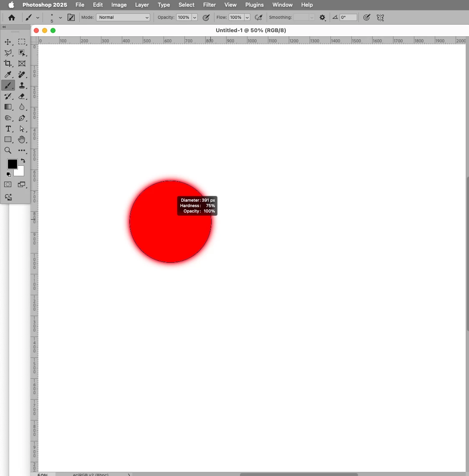
Task: Open the Window menu
Action: tap(282, 5)
